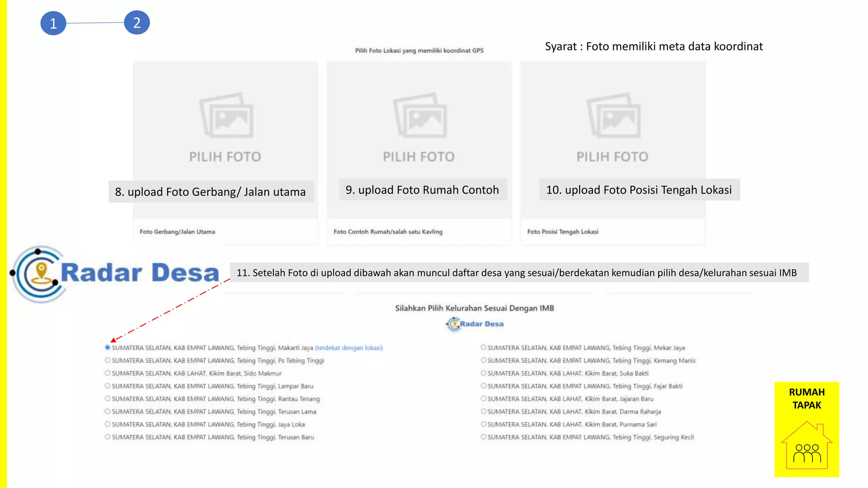Click PILIH FOTO for Gerbang/Jalan utama
Screen dimensions: 868x488
pos(225,157)
